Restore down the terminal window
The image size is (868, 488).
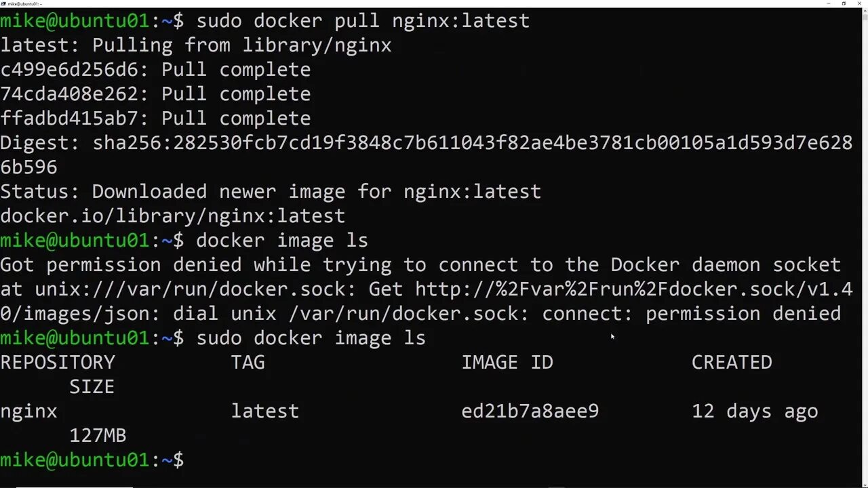point(844,3)
